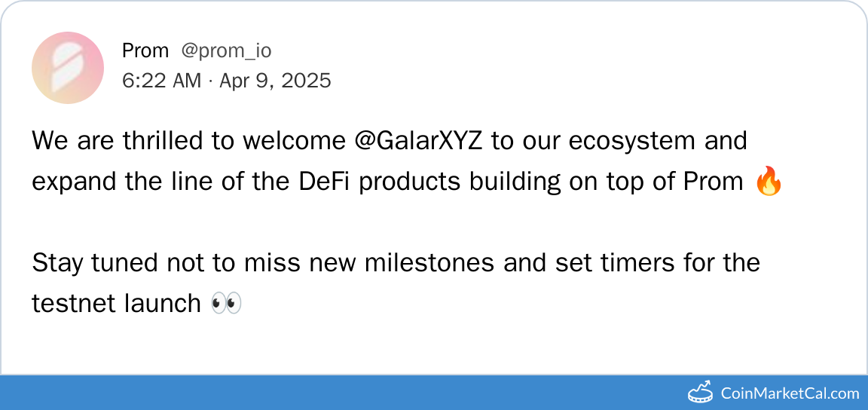Click the Prom profile avatar
Viewport: 868px width, 410px height.
coord(68,68)
